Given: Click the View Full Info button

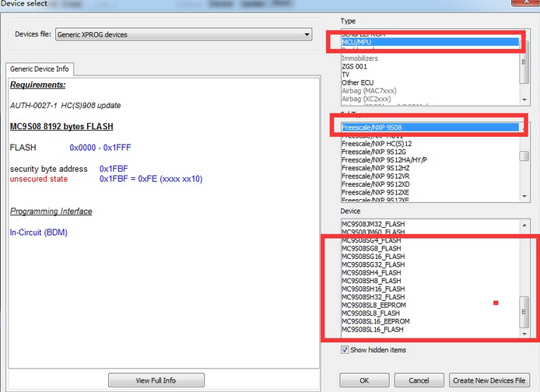Looking at the screenshot, I should click(156, 380).
